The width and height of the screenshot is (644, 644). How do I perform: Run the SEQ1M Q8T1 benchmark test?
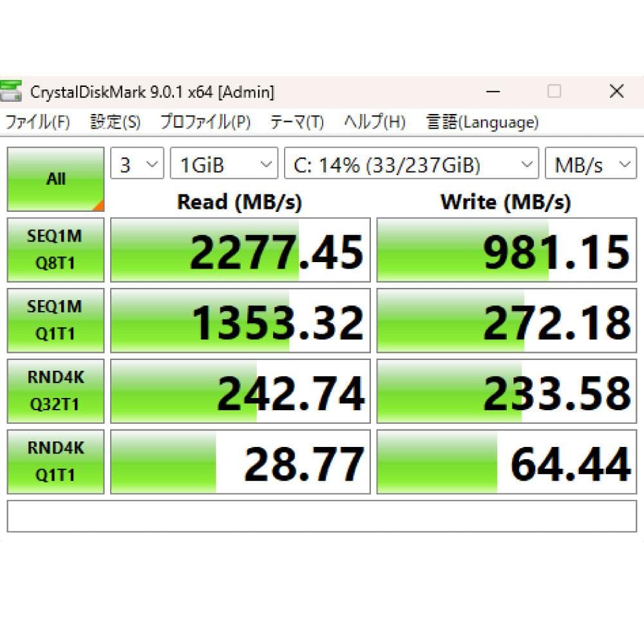tap(55, 249)
